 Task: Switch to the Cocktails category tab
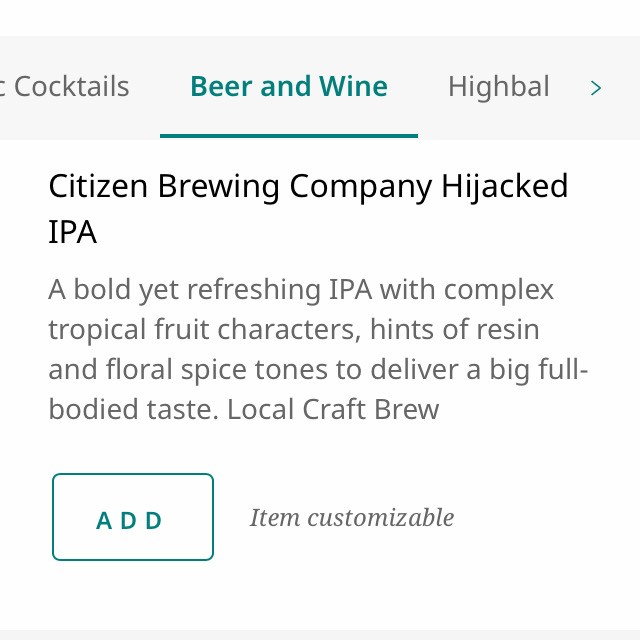(x=66, y=87)
